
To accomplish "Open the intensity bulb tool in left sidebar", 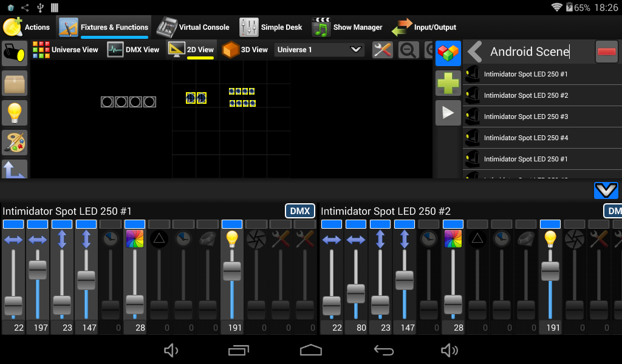I will click(x=15, y=113).
